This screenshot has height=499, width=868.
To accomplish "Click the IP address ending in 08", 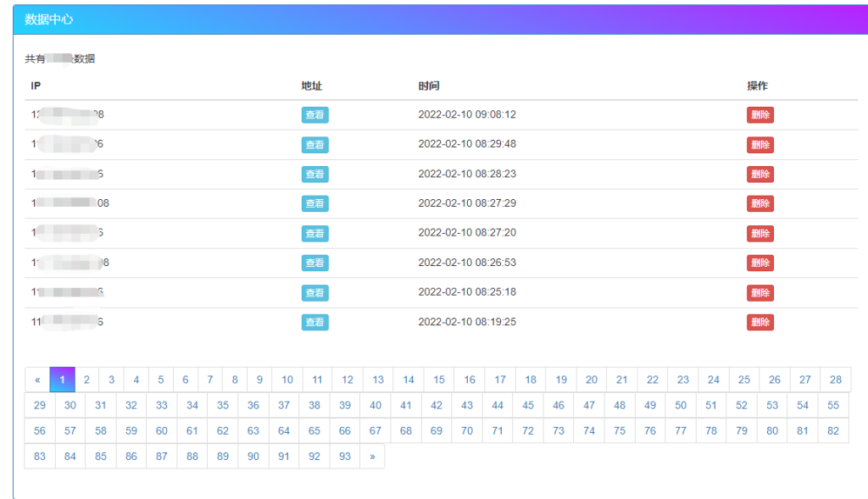I will (70, 203).
